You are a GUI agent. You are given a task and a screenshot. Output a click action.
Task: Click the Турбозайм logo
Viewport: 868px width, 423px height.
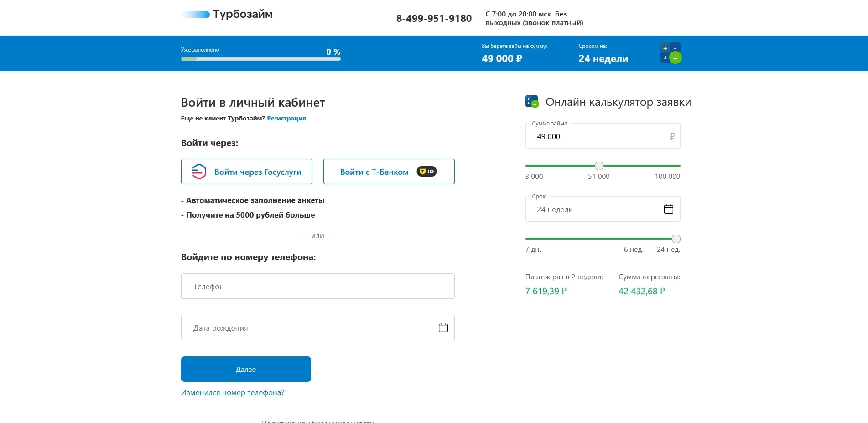pyautogui.click(x=227, y=14)
